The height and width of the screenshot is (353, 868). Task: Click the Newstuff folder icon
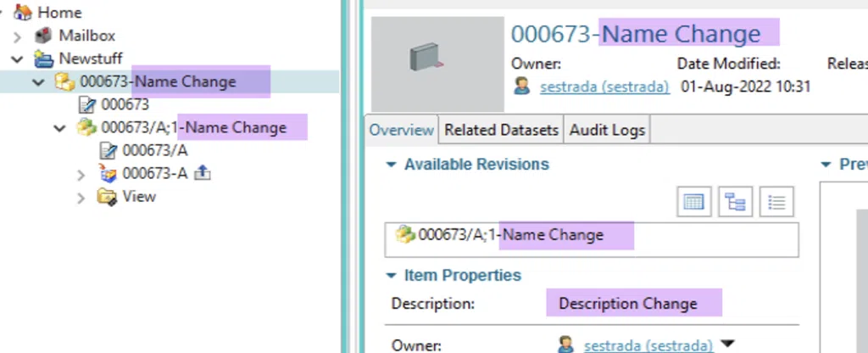coord(43,59)
